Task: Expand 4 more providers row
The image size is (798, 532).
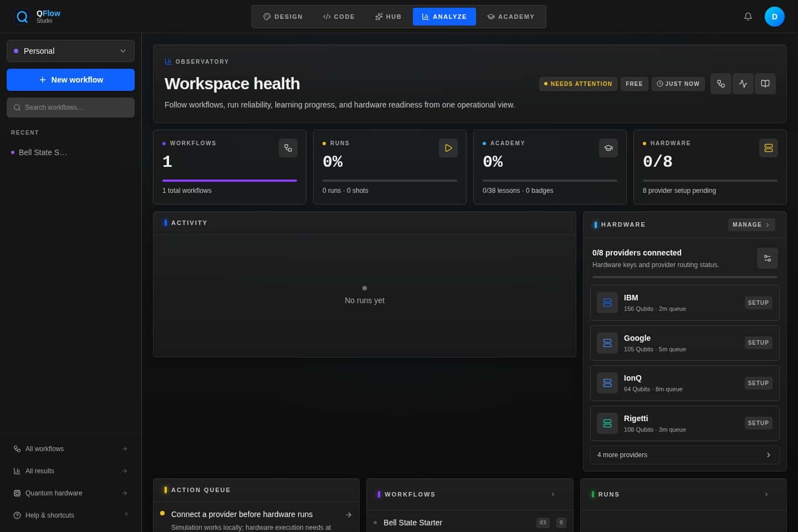Action: (x=685, y=455)
